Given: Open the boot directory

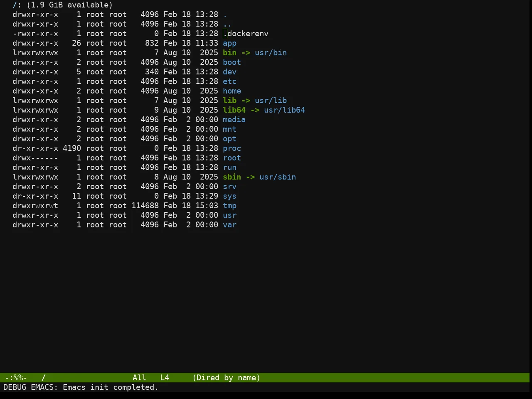Looking at the screenshot, I should pyautogui.click(x=232, y=62).
